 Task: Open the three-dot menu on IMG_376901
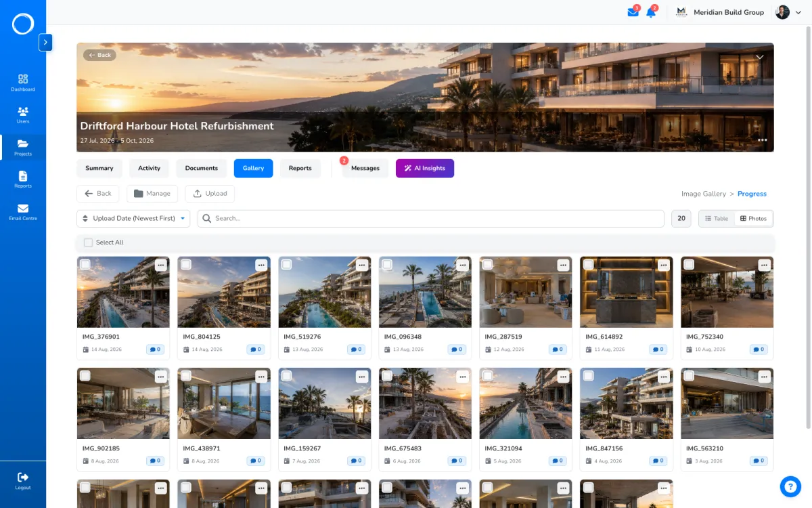(160, 265)
